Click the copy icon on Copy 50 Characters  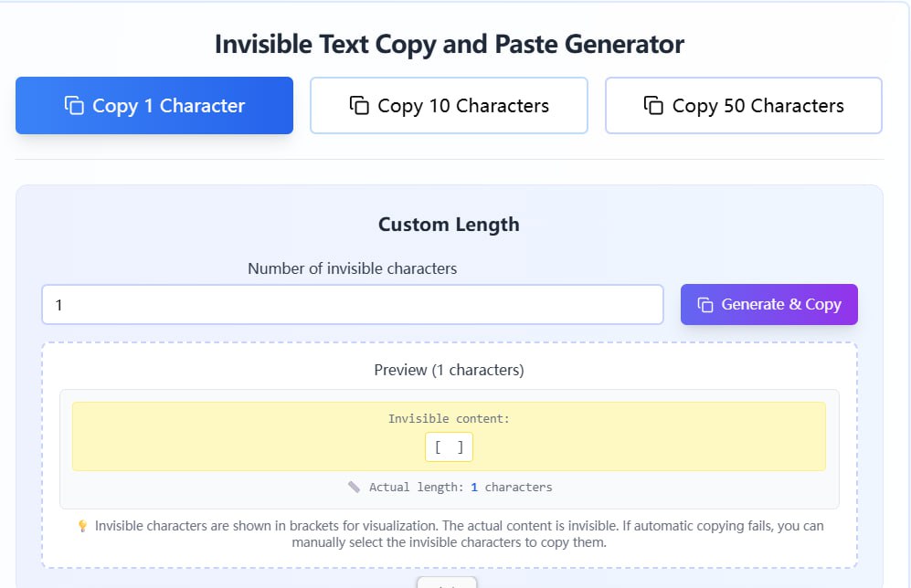click(653, 105)
